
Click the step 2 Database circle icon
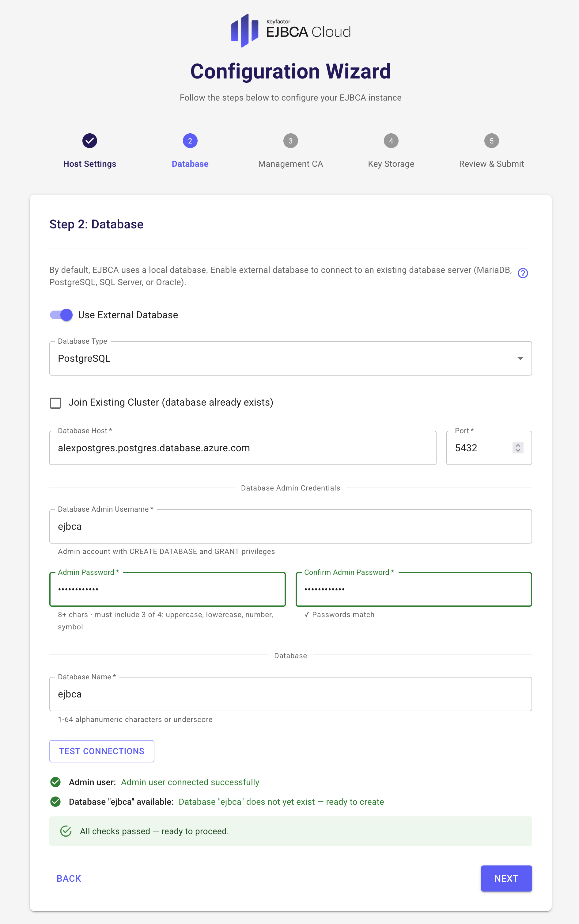click(190, 141)
